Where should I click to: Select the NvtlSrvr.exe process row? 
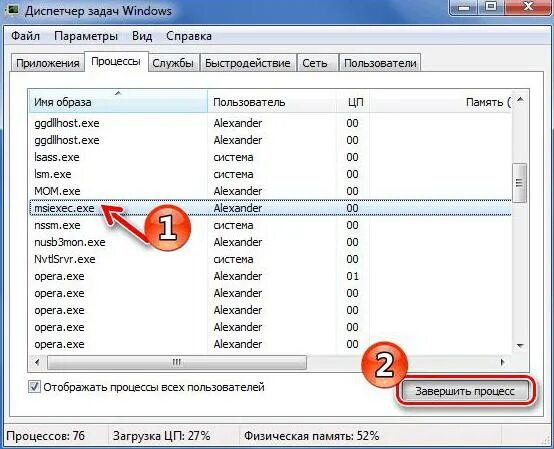[270, 259]
